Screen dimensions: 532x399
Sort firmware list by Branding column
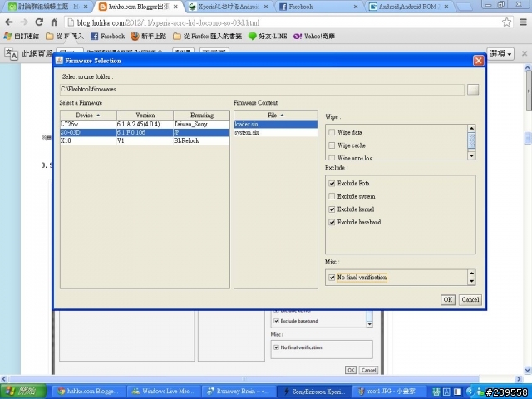tap(202, 115)
